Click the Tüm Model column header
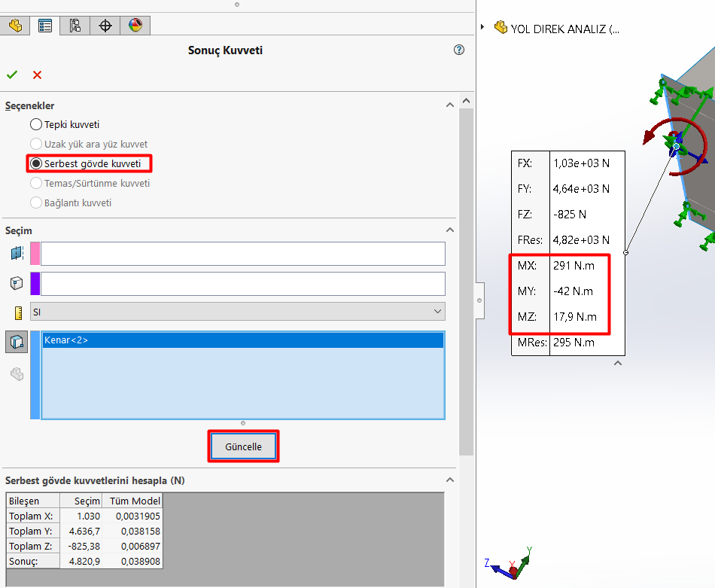 point(132,501)
